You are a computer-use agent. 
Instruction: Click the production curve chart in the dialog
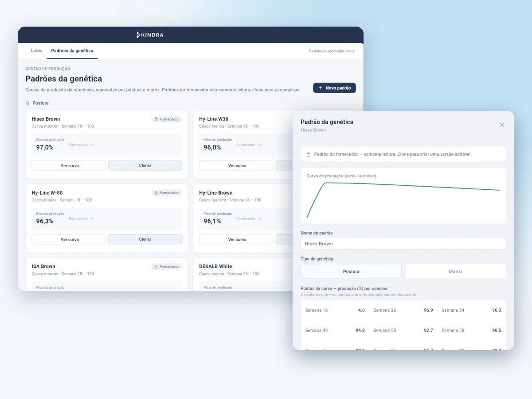click(x=403, y=196)
